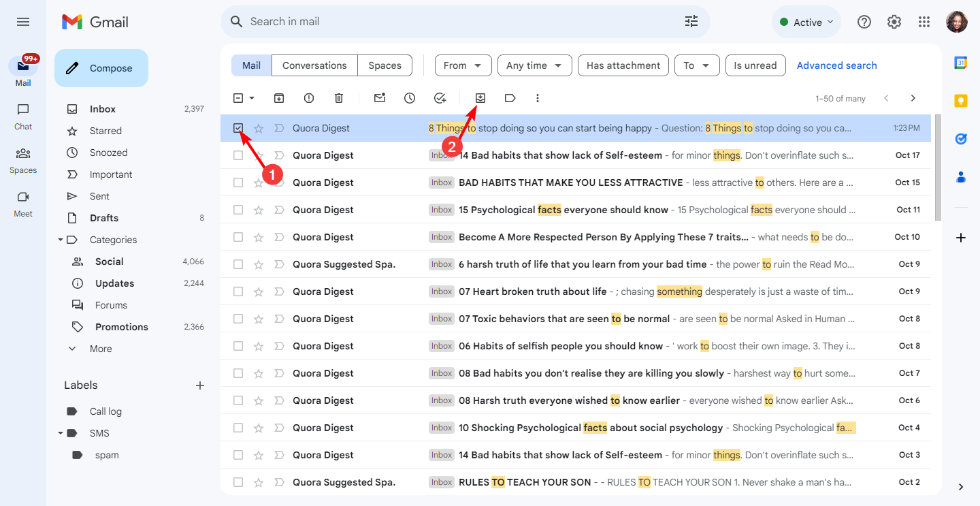This screenshot has width=980, height=506.
Task: Expand the More folders list
Action: (x=72, y=348)
